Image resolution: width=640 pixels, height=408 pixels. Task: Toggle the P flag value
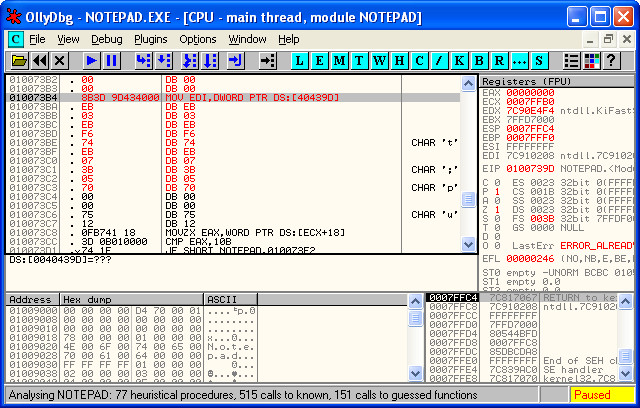pyautogui.click(x=497, y=191)
